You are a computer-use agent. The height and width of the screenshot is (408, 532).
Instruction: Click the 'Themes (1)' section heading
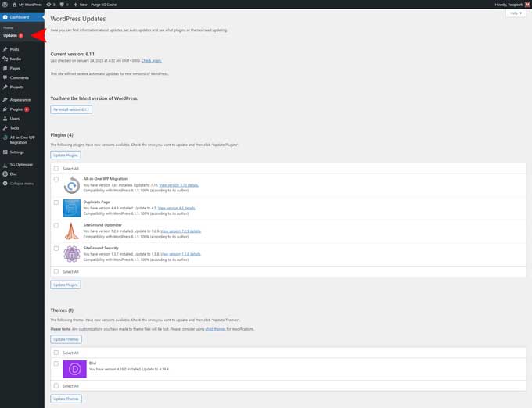62,310
